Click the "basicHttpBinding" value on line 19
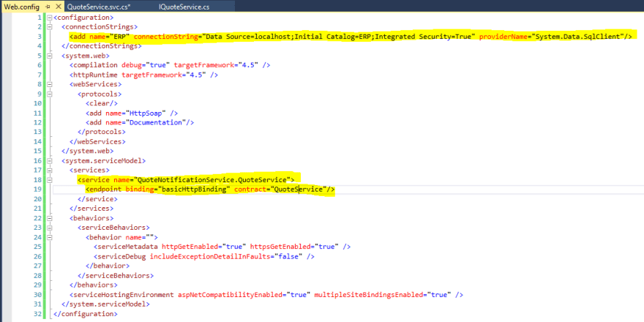Image resolution: width=644 pixels, height=322 pixels. 192,190
